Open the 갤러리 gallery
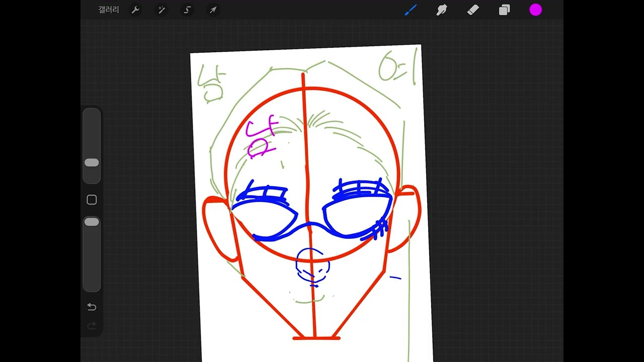This screenshot has width=644, height=362. (109, 10)
